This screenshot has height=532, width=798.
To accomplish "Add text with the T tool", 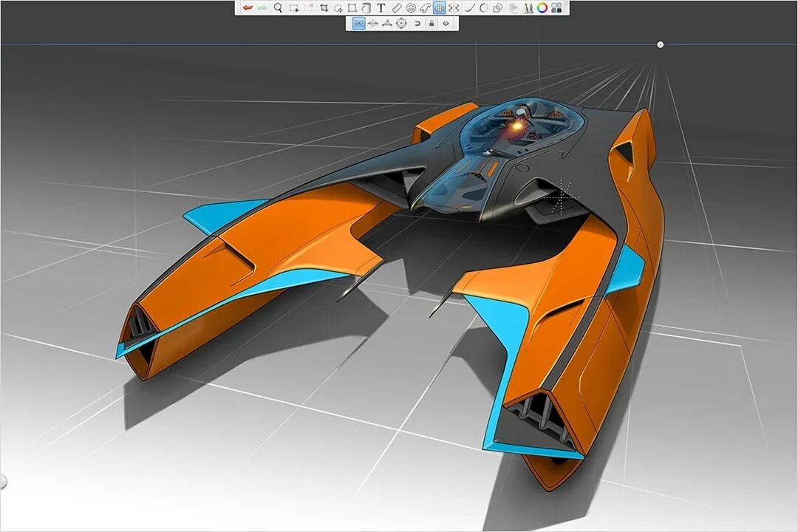I will 381,8.
